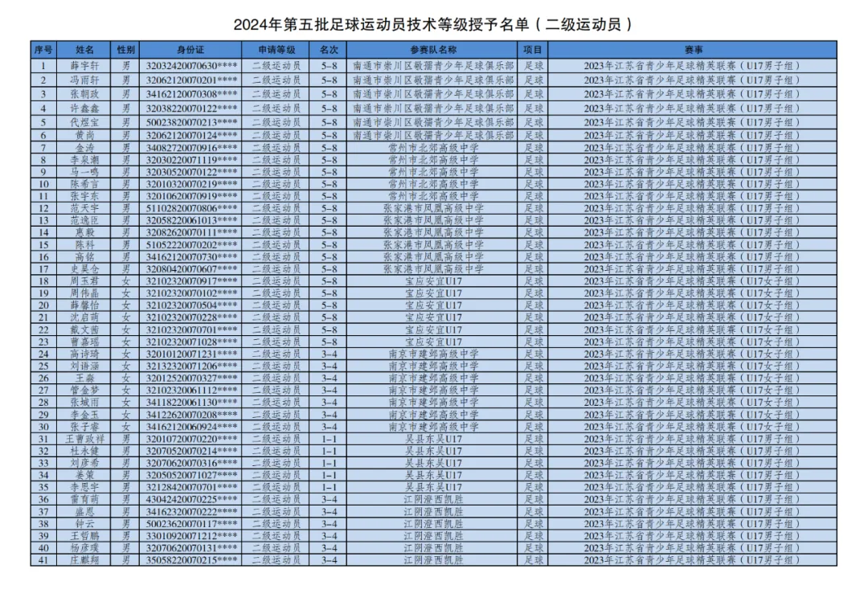Click ID number 32102320070228****
The height and width of the screenshot is (614, 868).
point(191,317)
